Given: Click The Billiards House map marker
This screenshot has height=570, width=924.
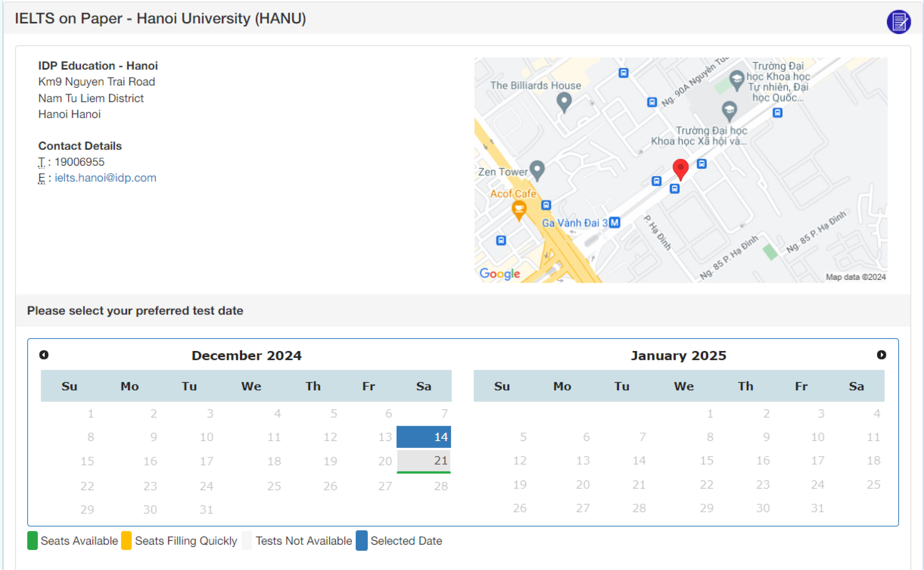Looking at the screenshot, I should [x=564, y=102].
